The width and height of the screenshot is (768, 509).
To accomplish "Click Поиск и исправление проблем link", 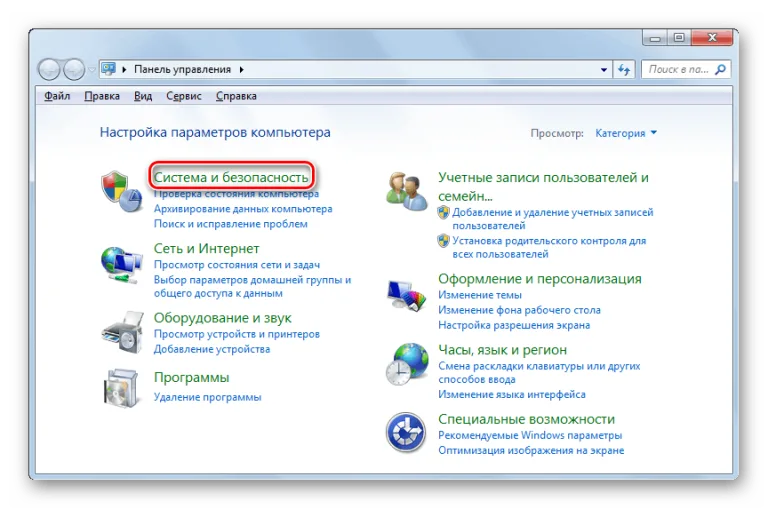I will pos(231,224).
